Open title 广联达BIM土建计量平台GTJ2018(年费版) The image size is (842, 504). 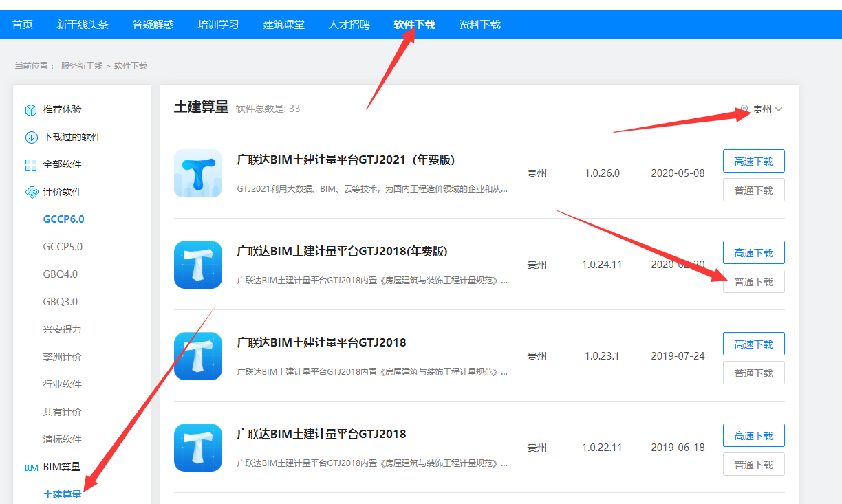tap(342, 252)
